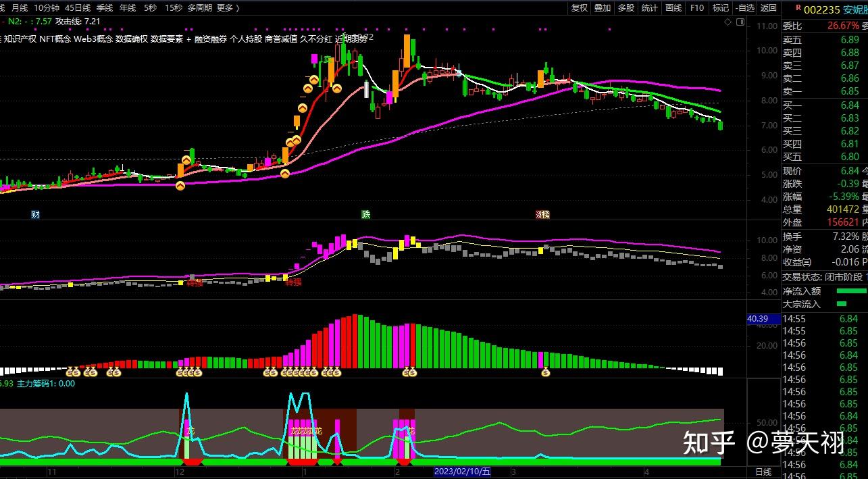Screen dimensions: 868x479
Task: Click the diamond icon above price axis
Action: 728,22
